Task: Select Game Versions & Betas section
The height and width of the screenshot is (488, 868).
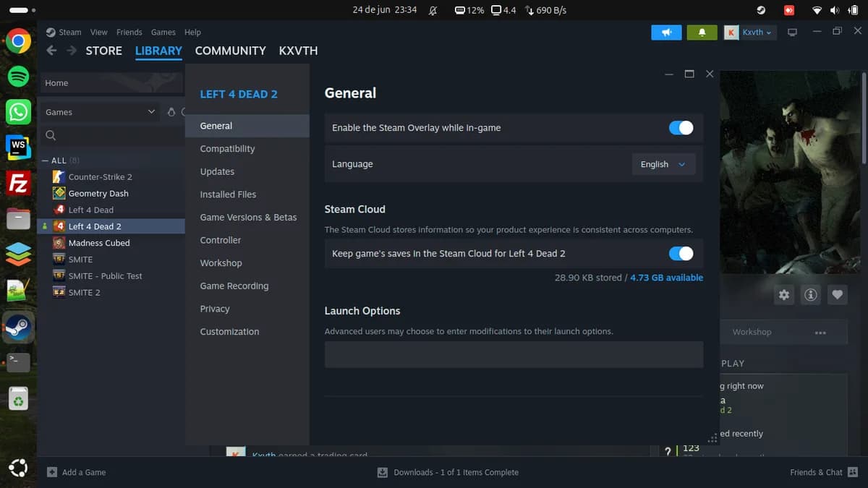Action: (x=247, y=218)
